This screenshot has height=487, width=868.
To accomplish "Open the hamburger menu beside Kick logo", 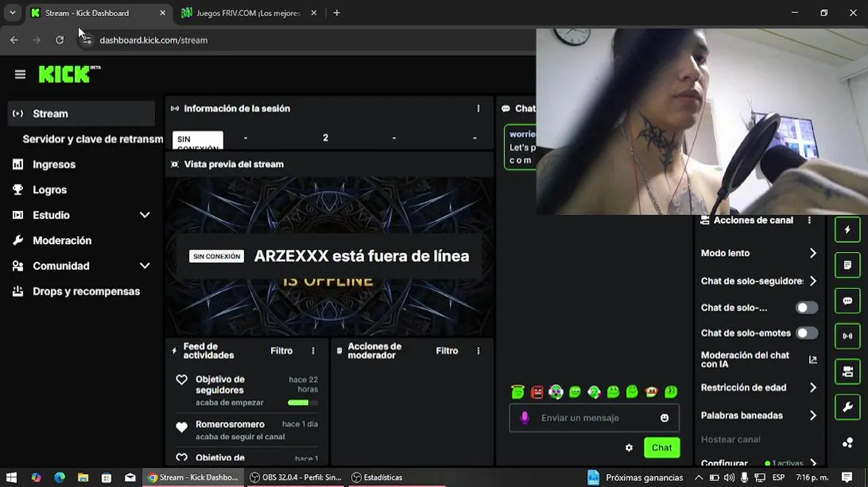I will click(20, 74).
